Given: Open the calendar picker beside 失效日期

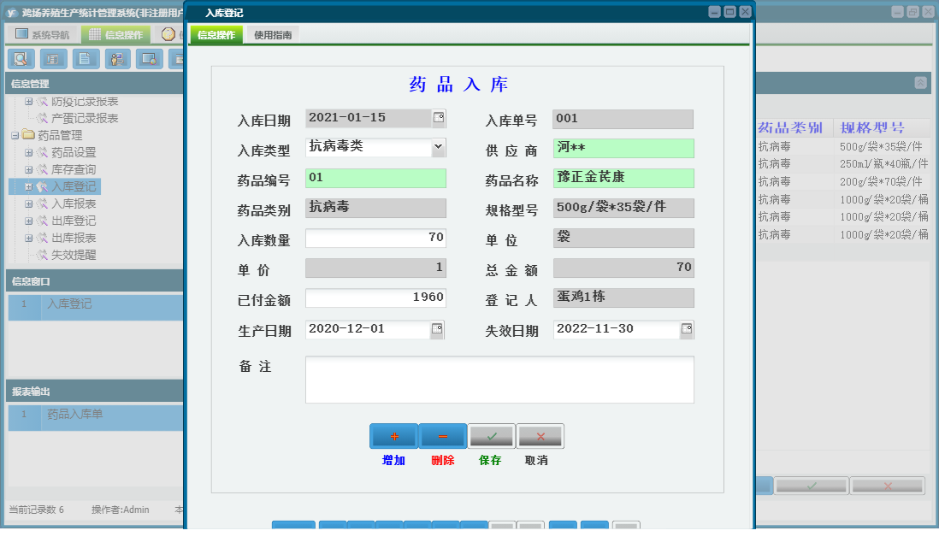Looking at the screenshot, I should coord(687,328).
